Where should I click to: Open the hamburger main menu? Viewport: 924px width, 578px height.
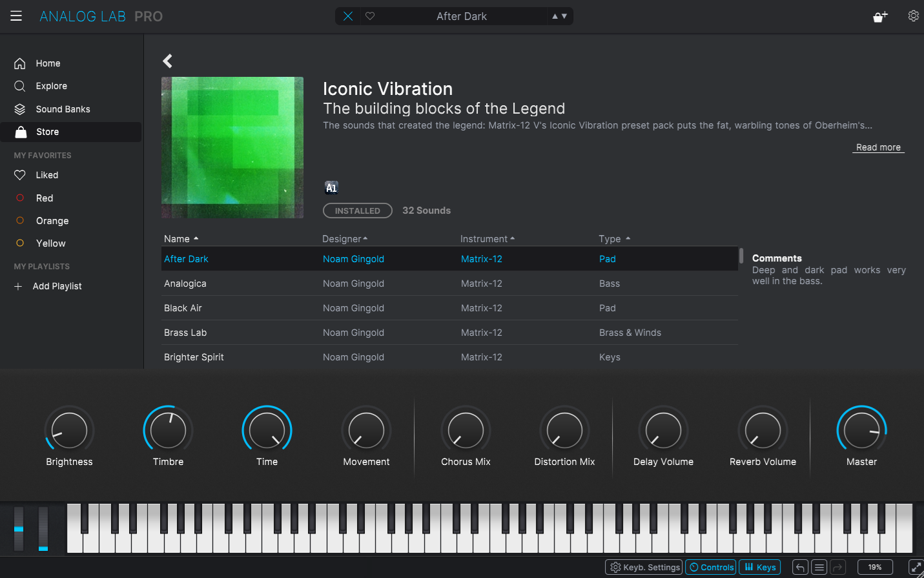click(16, 16)
